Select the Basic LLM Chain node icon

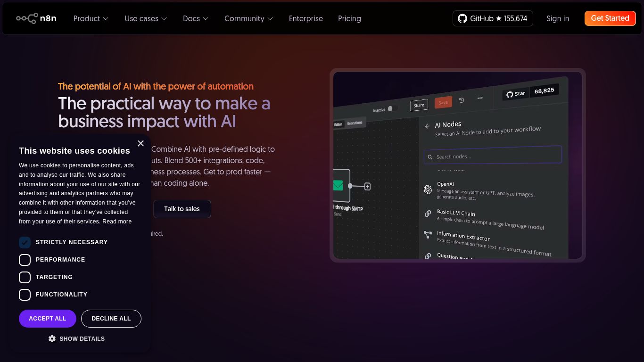428,214
